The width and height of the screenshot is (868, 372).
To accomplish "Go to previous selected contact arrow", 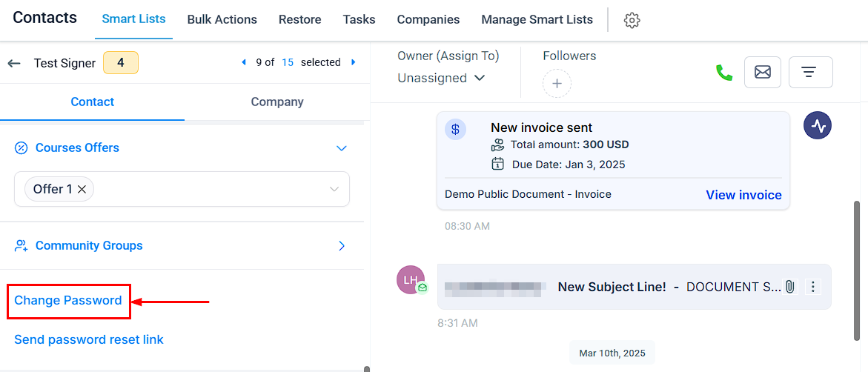I will tap(244, 62).
